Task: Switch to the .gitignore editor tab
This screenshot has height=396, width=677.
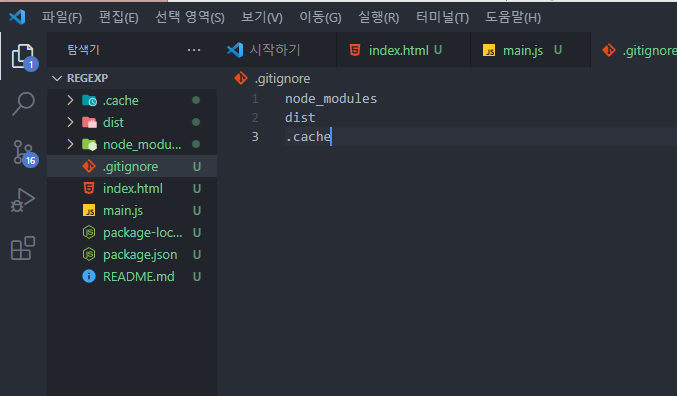Action: 635,50
